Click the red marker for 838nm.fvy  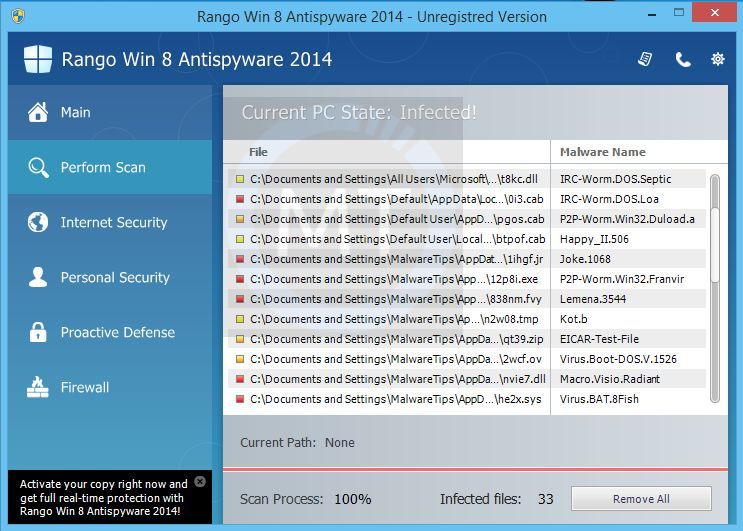pyautogui.click(x=240, y=299)
